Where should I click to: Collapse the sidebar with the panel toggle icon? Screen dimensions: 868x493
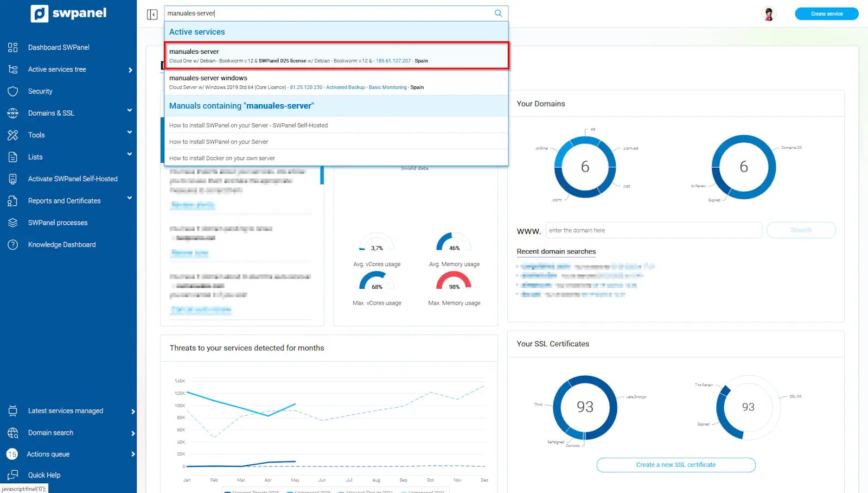(x=152, y=15)
